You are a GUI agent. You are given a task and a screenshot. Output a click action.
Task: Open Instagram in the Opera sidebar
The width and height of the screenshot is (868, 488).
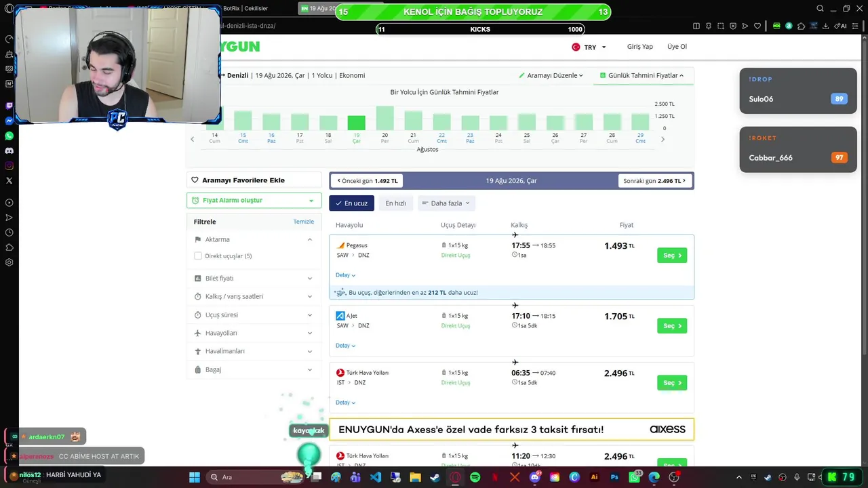(x=9, y=165)
